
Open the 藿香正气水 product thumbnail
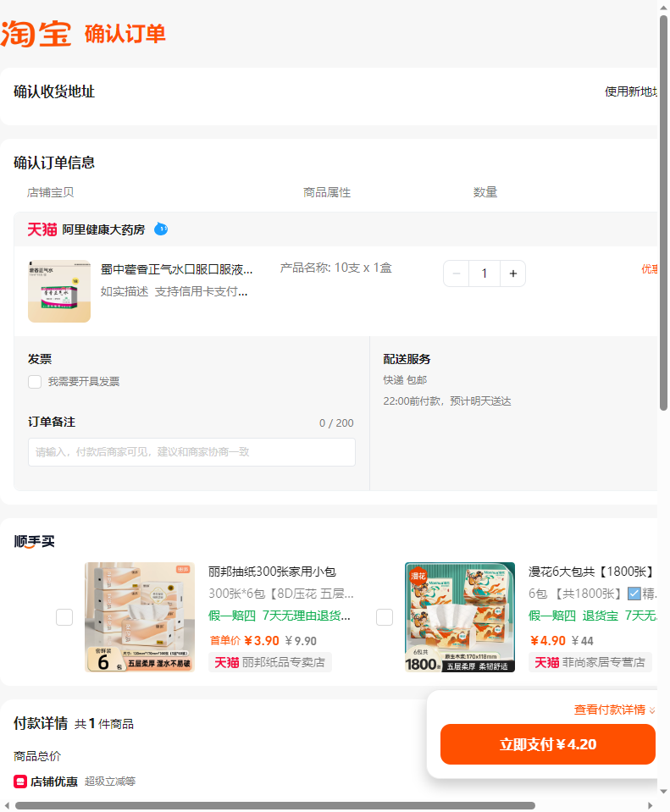(x=59, y=291)
